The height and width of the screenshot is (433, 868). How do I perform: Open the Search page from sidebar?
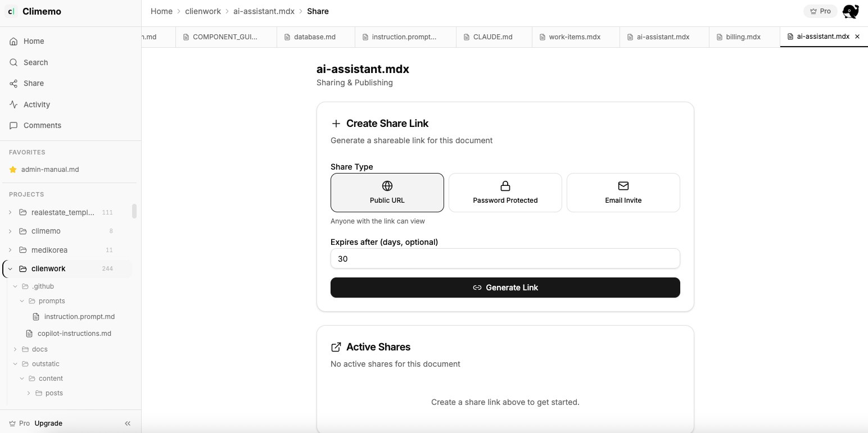[x=35, y=62]
